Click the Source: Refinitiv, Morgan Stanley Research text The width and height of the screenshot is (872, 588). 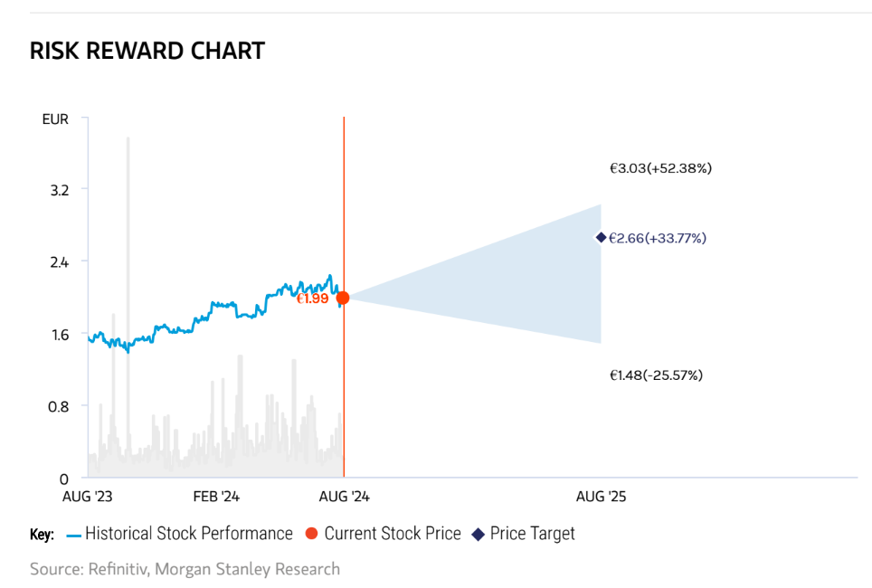click(185, 569)
